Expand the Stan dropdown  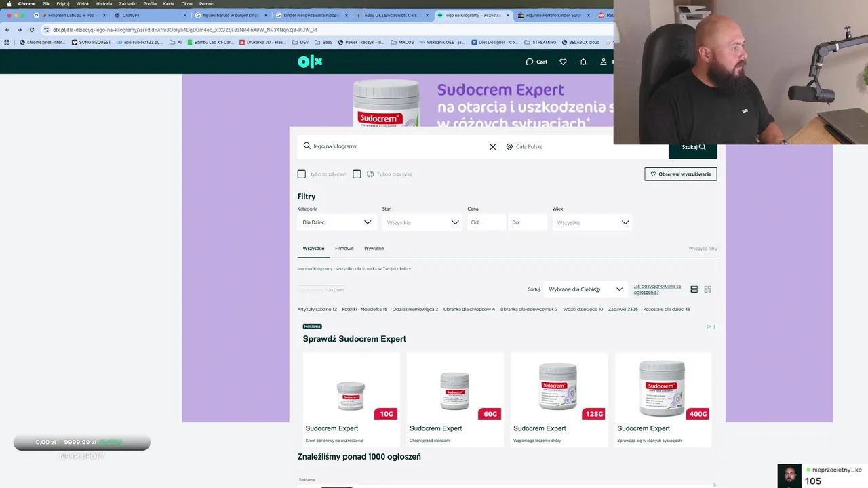point(422,222)
